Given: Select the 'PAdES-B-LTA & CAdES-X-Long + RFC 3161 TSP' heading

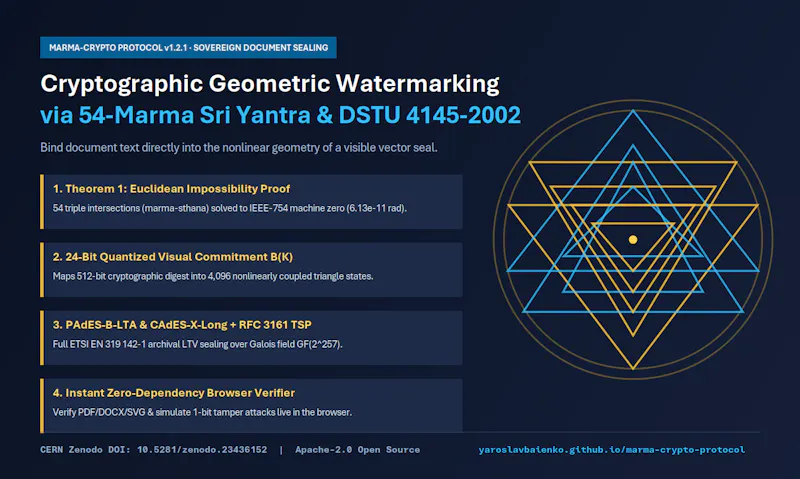Looking at the screenshot, I should pyautogui.click(x=182, y=325).
